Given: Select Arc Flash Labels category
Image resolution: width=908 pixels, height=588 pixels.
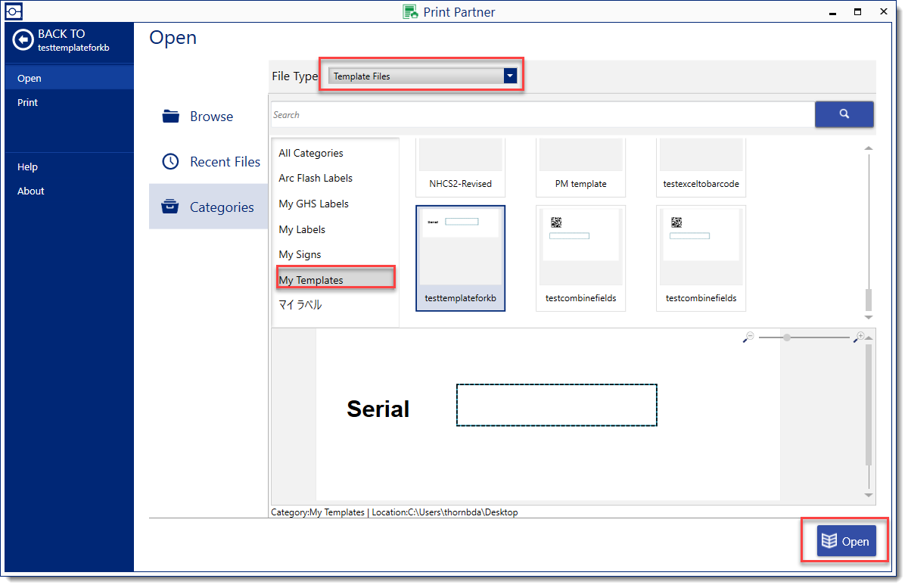Looking at the screenshot, I should [x=316, y=178].
